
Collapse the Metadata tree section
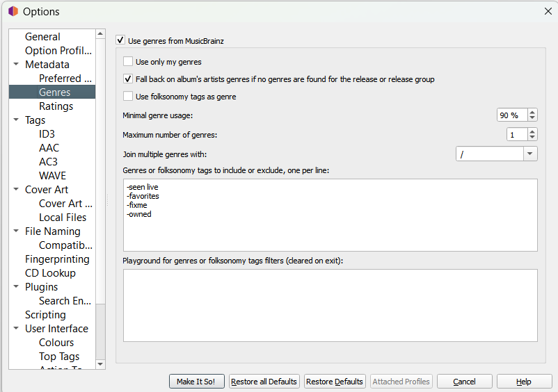[16, 65]
